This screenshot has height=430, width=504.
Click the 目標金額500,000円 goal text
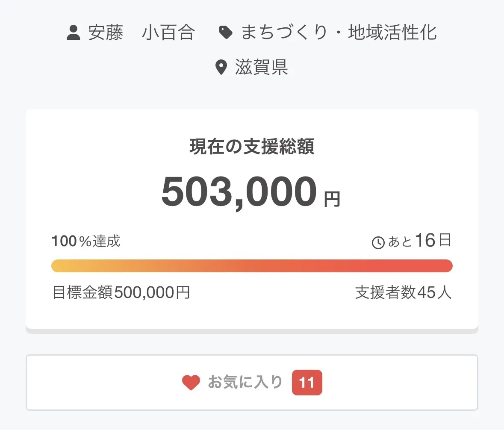121,293
